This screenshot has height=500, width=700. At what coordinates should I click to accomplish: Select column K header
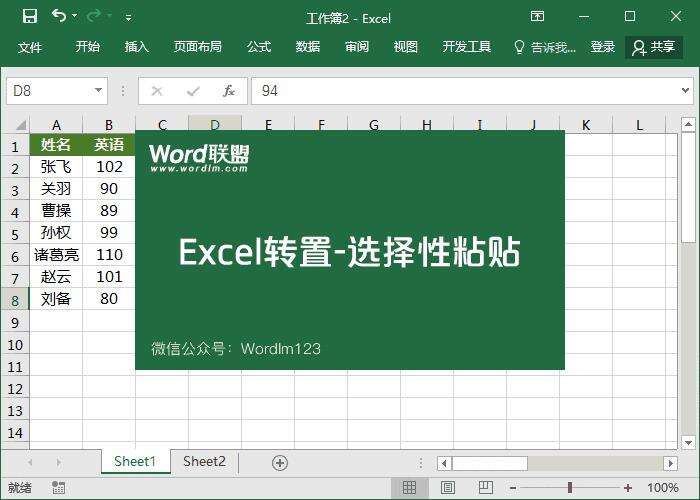coord(586,125)
